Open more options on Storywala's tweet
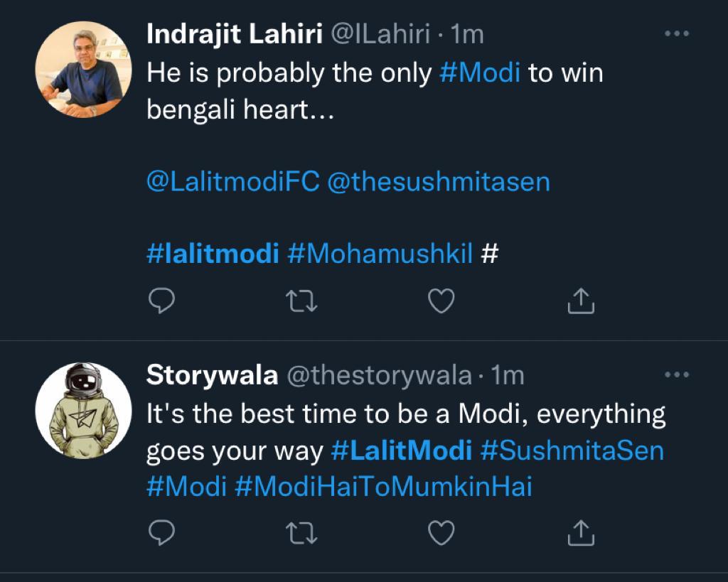The height and width of the screenshot is (582, 728). point(676,374)
